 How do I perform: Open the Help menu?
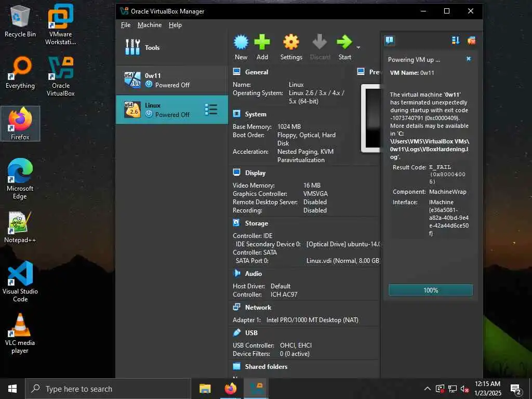[175, 25]
